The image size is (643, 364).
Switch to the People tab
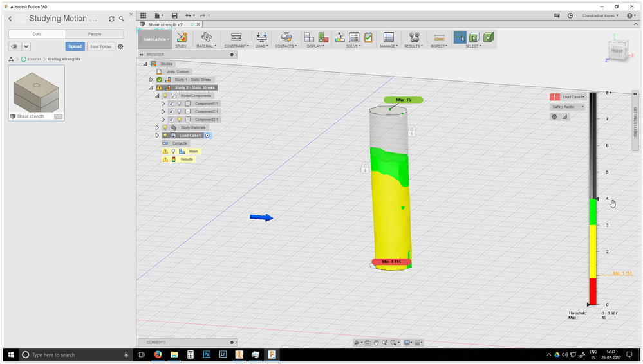click(95, 35)
